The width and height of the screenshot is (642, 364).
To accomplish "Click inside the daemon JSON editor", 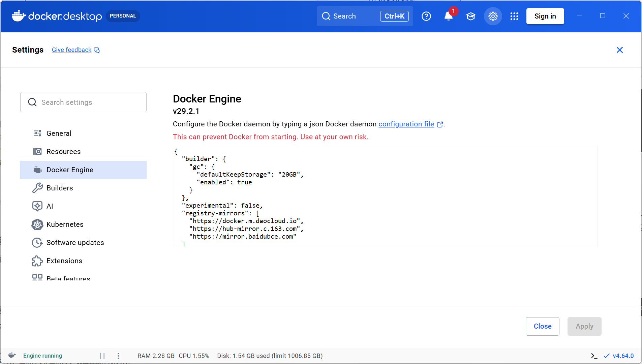I will (385, 196).
